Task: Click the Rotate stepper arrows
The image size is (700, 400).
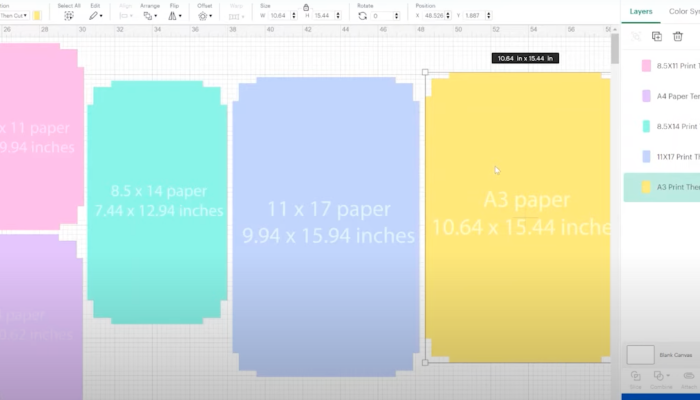Action: click(x=396, y=16)
